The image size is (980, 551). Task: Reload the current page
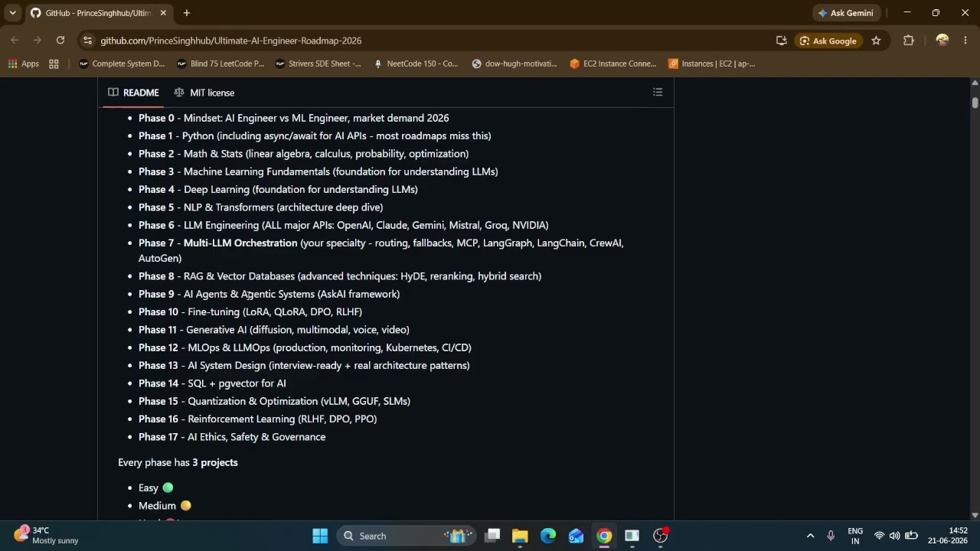tap(60, 41)
